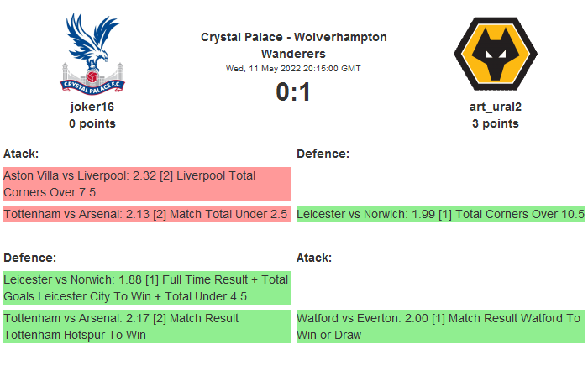Click Atack heading above Aston Villa bet

click(21, 154)
